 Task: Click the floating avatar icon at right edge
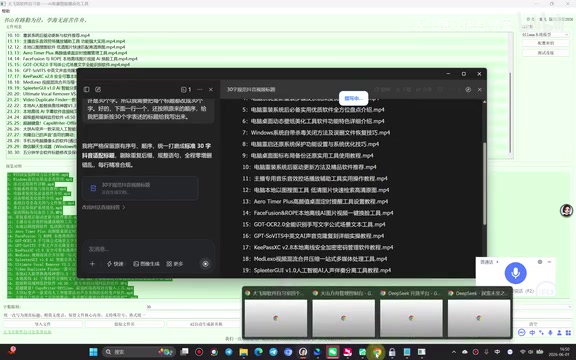tap(566, 210)
